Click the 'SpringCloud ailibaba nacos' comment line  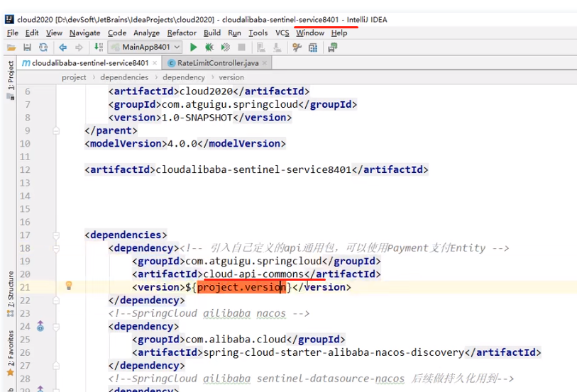(x=209, y=313)
